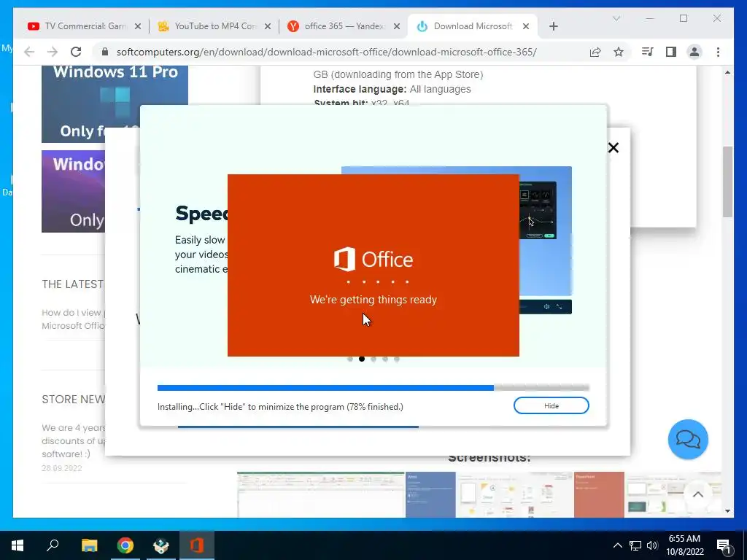Click the 'THE LATEST' sidebar heading
The width and height of the screenshot is (747, 560).
coord(72,284)
